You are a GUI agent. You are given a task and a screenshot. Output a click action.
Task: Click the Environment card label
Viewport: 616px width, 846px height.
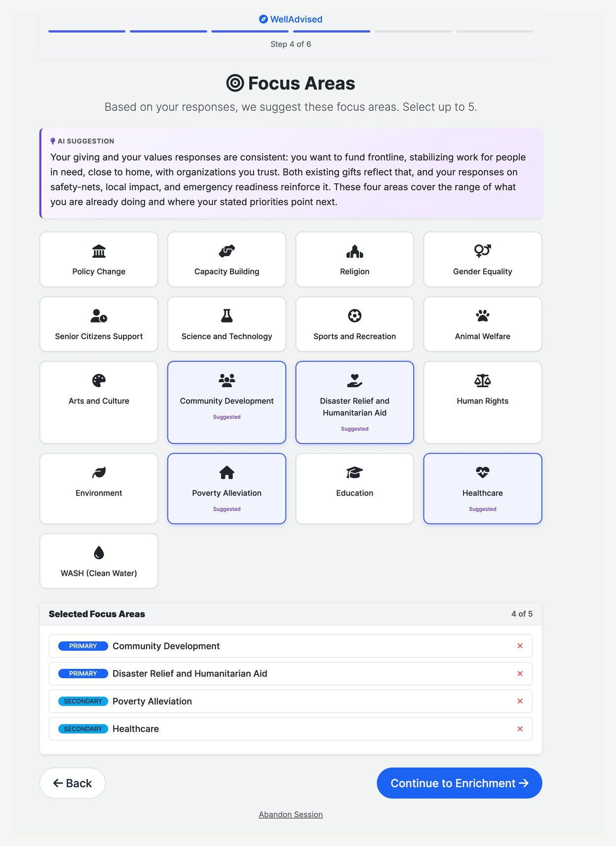[x=99, y=493]
